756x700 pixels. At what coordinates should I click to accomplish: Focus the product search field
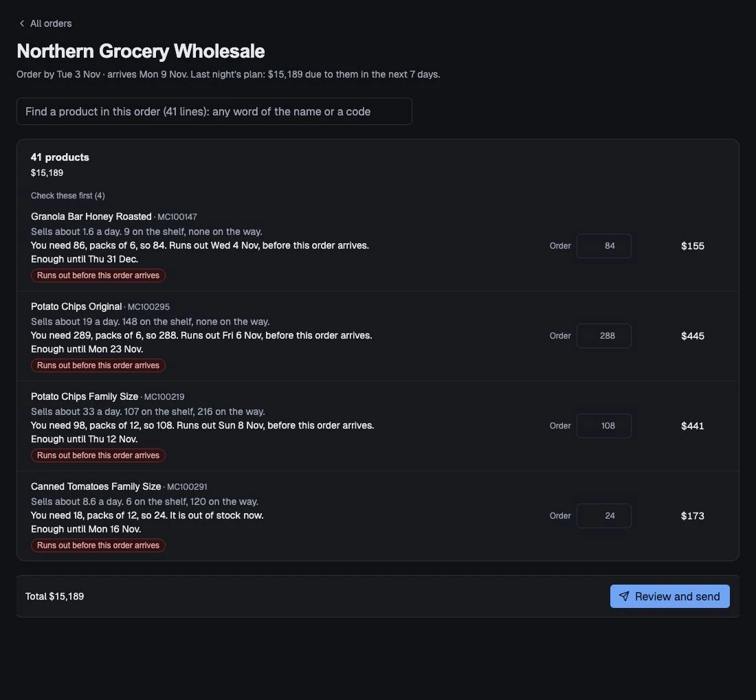(x=214, y=111)
